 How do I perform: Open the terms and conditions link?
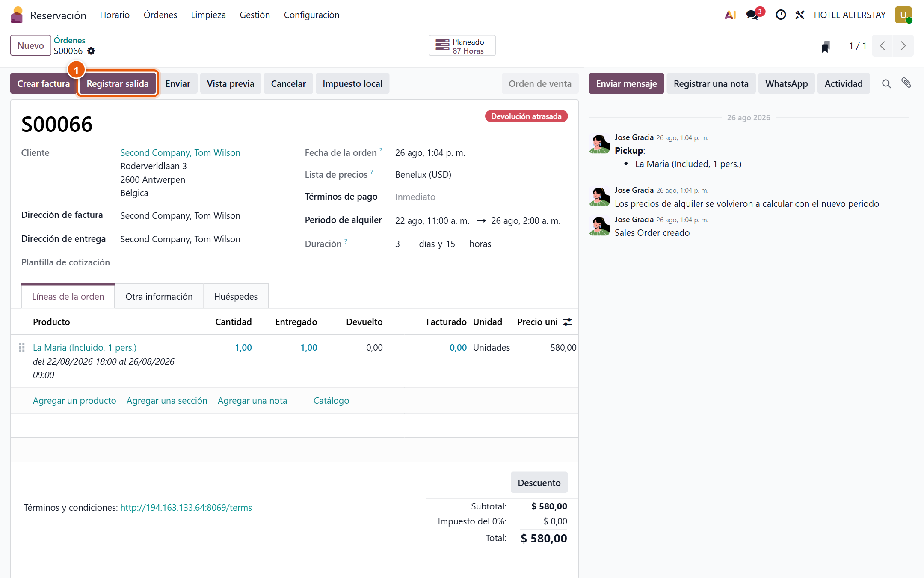186,508
